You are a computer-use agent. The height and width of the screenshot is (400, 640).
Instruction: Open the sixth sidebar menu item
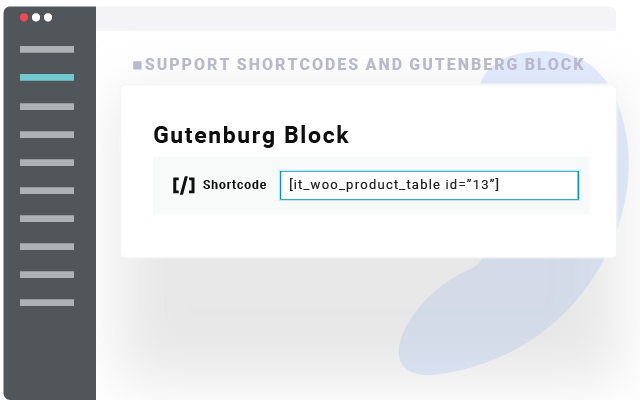point(47,189)
